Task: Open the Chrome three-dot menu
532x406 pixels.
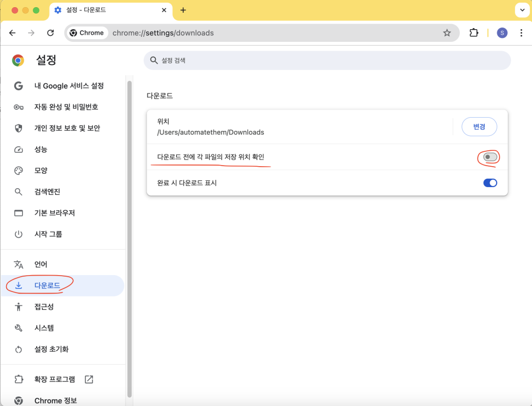Action: (x=521, y=33)
